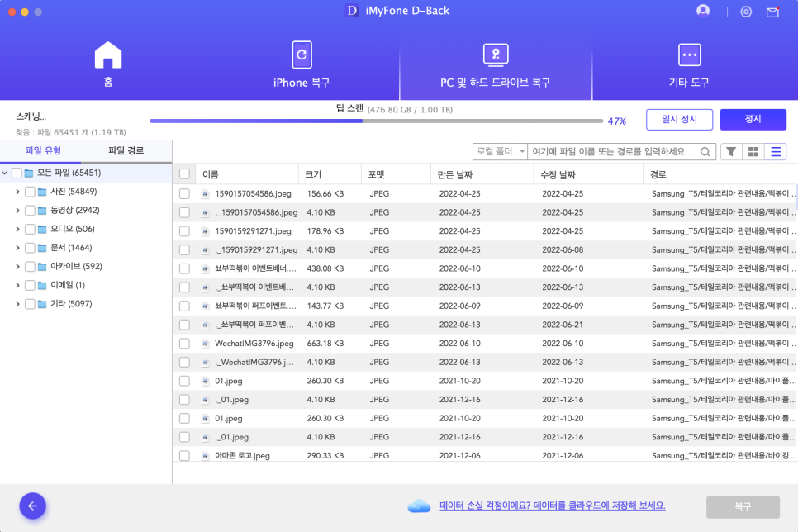This screenshot has height=532, width=798.
Task: Expand the 기타 (5097) category
Action: 18,305
